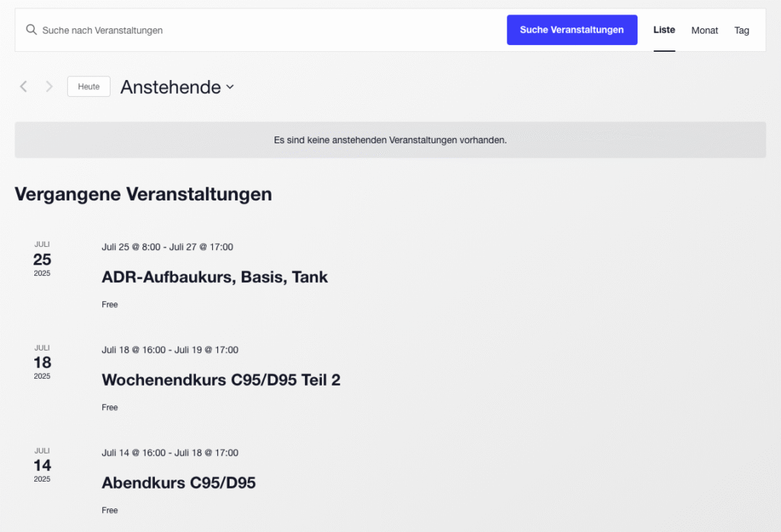Viewport: 781px width, 532px height.
Task: Select the Juli 25 2025 date tag
Action: [42, 259]
